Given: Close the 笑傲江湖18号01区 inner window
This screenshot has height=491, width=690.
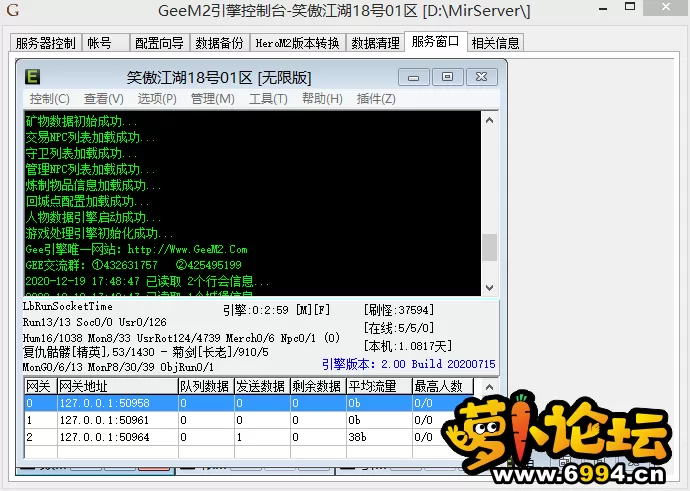Looking at the screenshot, I should pyautogui.click(x=482, y=77).
